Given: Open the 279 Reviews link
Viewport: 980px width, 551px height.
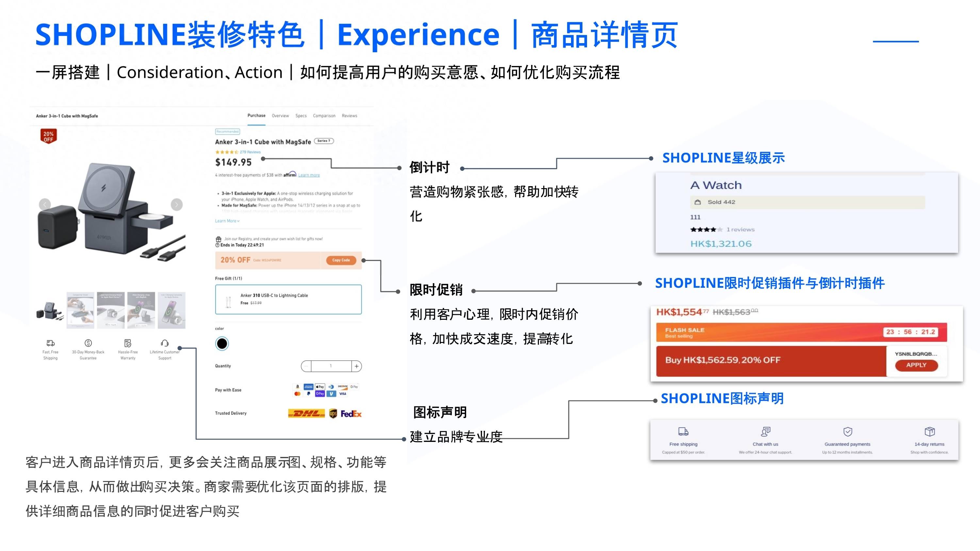Looking at the screenshot, I should click(250, 152).
